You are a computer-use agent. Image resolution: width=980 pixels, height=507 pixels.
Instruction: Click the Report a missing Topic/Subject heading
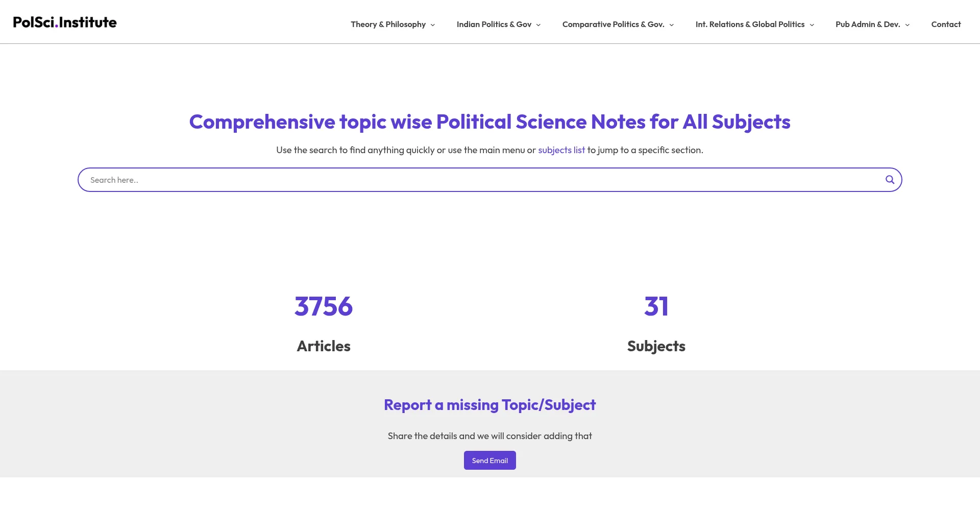coord(490,405)
